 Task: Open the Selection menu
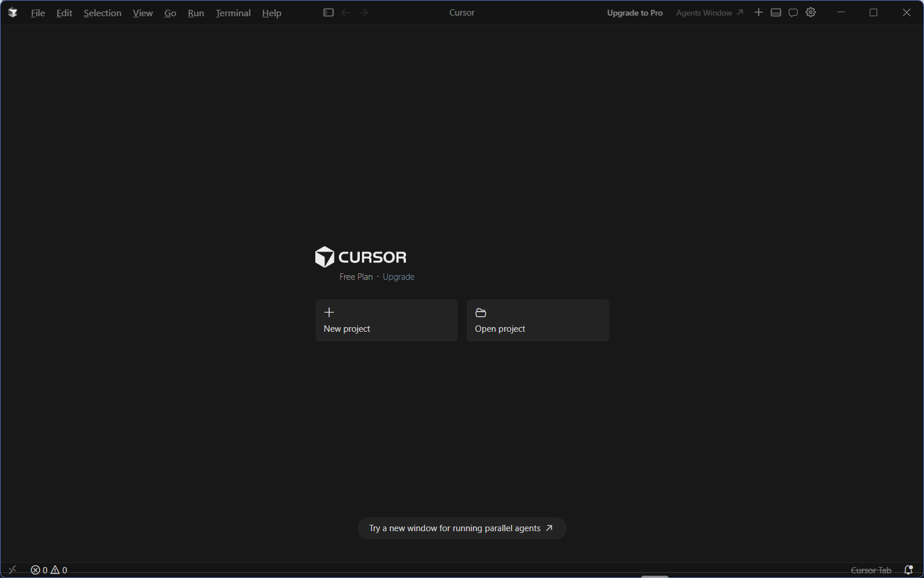point(102,13)
